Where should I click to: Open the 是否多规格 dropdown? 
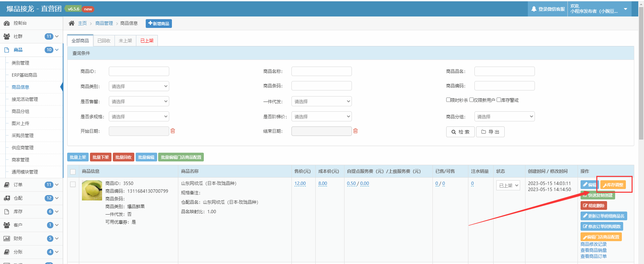[139, 116]
